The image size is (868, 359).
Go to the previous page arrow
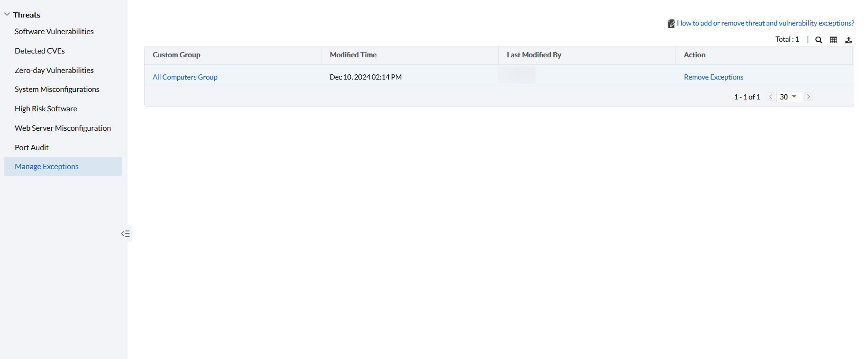coord(771,97)
